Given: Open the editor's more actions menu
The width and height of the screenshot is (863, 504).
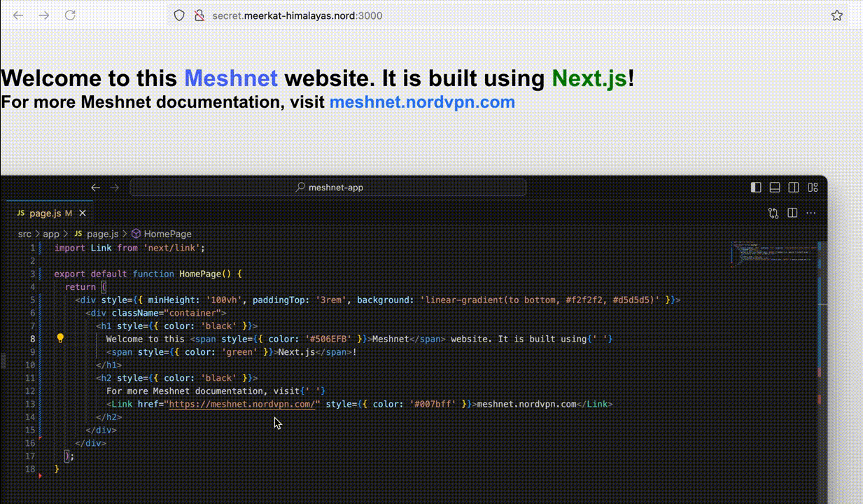Looking at the screenshot, I should coord(811,213).
